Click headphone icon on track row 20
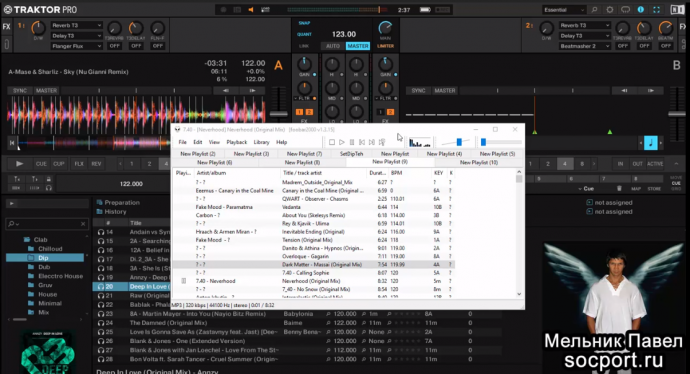Viewport: 690px width, 374px height. 101,286
